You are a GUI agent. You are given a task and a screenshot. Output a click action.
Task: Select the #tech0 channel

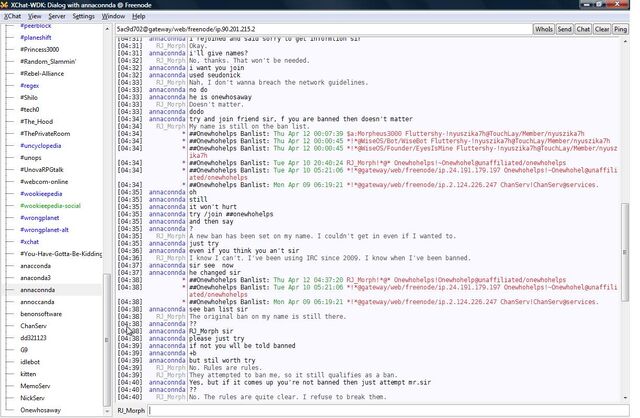point(29,109)
